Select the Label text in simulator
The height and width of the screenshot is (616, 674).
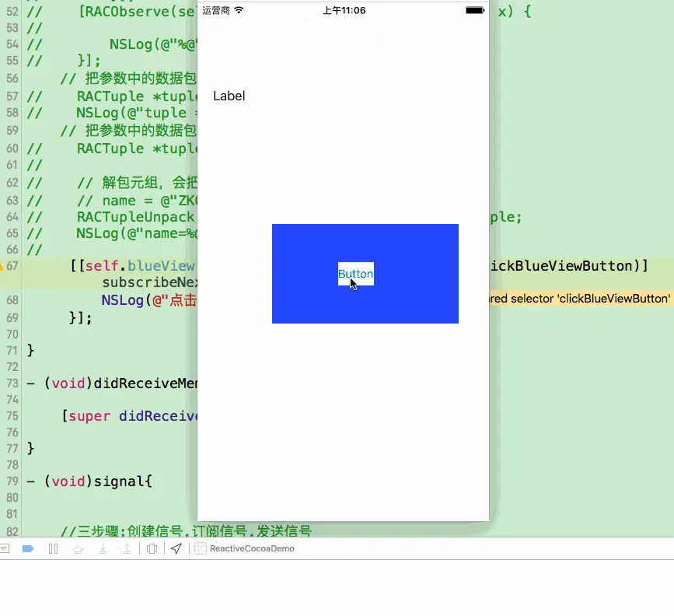[x=229, y=96]
